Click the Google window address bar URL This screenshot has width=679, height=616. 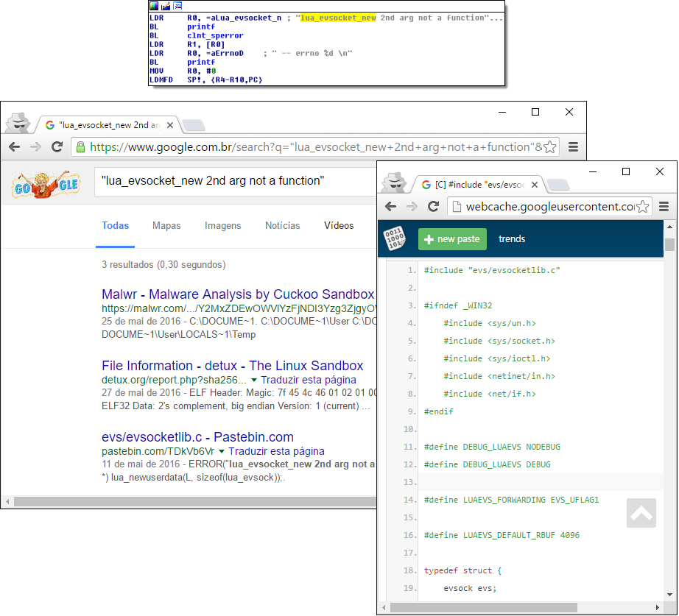pyautogui.click(x=316, y=147)
